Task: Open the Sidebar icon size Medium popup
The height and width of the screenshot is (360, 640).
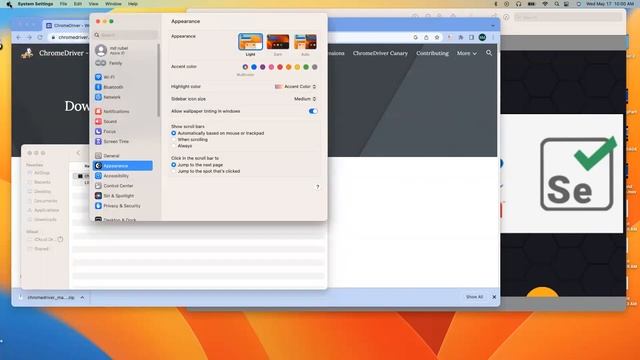Action: tap(305, 99)
